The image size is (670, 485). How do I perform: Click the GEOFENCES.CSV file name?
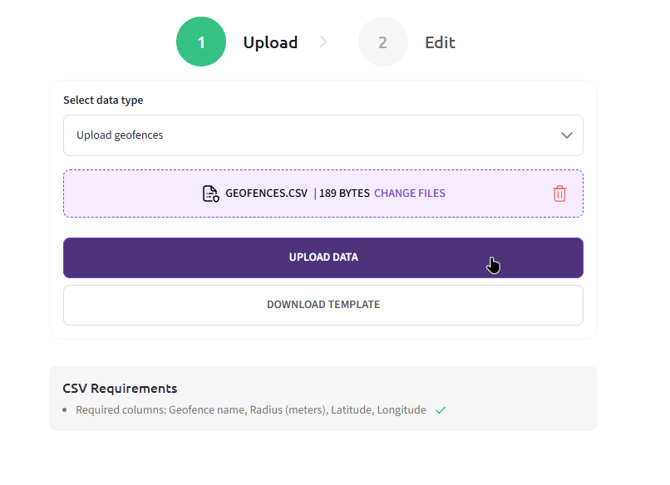coord(266,194)
